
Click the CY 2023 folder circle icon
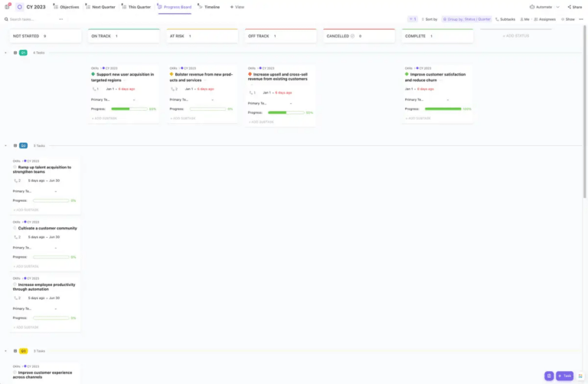coord(19,7)
